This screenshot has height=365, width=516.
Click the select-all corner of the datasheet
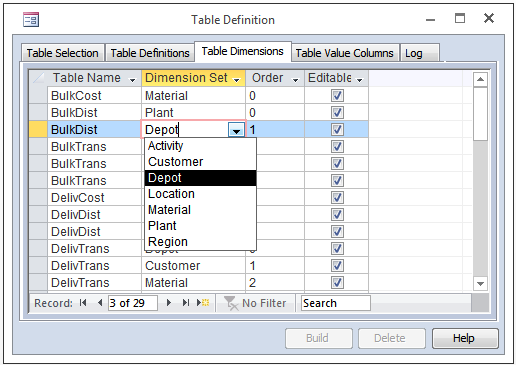click(x=38, y=78)
